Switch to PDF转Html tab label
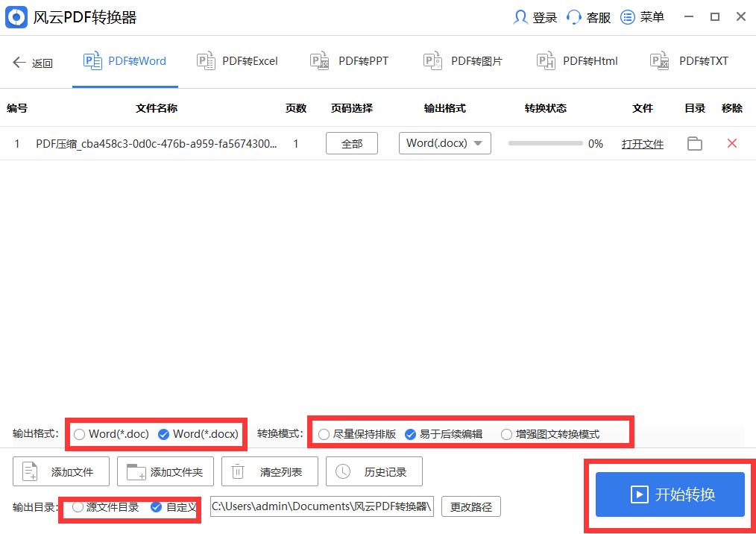Screen dimensions: 756x534 (590, 61)
